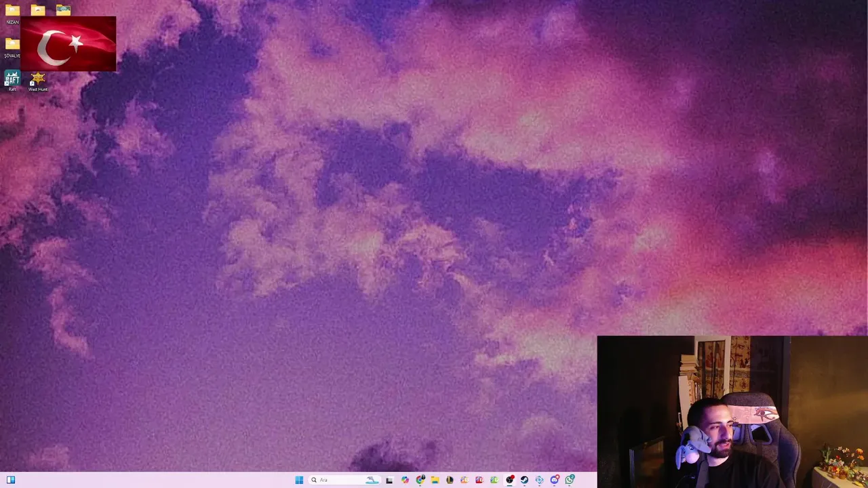Open the green tile app in taskbar
Image resolution: width=868 pixels, height=488 pixels.
click(x=494, y=480)
